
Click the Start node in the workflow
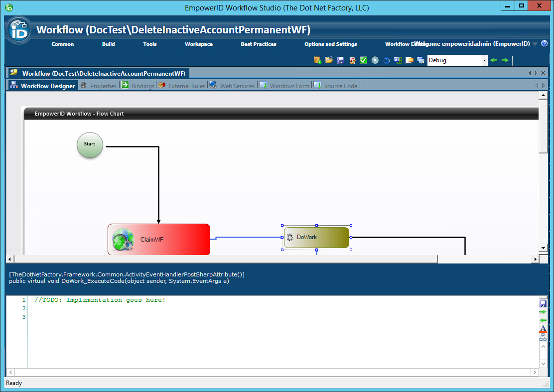click(x=90, y=145)
